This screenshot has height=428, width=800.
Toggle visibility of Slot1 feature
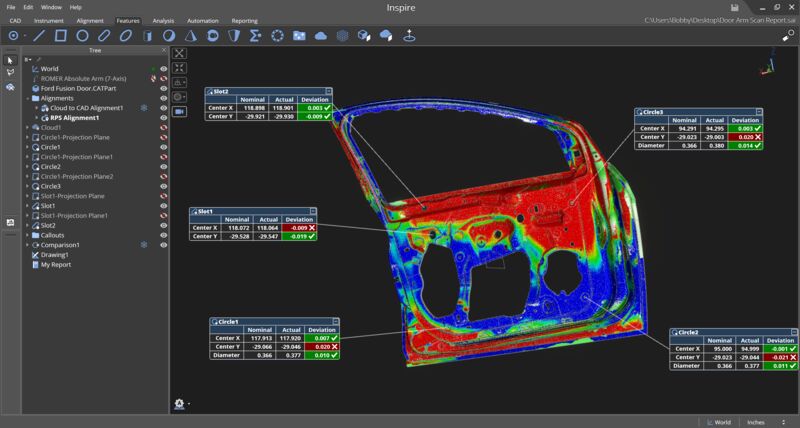click(x=164, y=206)
